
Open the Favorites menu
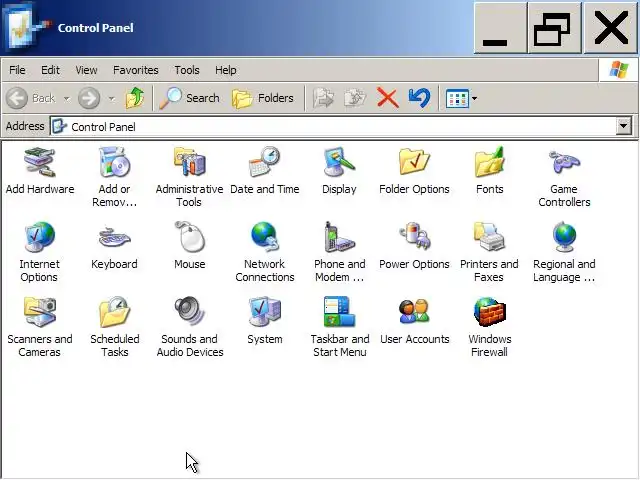point(136,70)
